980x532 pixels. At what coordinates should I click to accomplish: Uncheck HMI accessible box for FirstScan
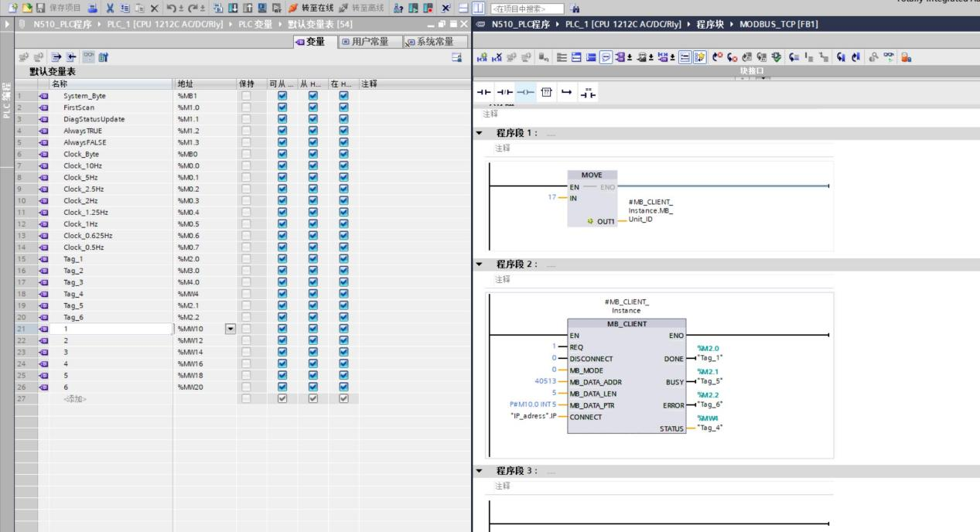pos(282,107)
